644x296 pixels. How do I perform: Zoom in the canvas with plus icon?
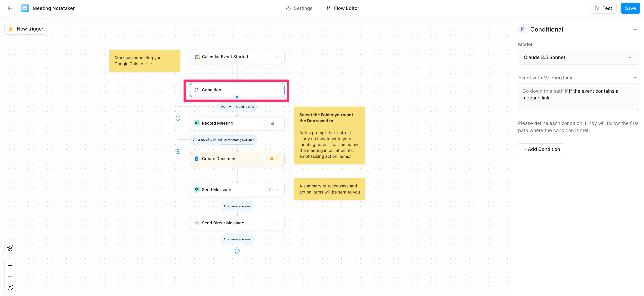click(10, 265)
